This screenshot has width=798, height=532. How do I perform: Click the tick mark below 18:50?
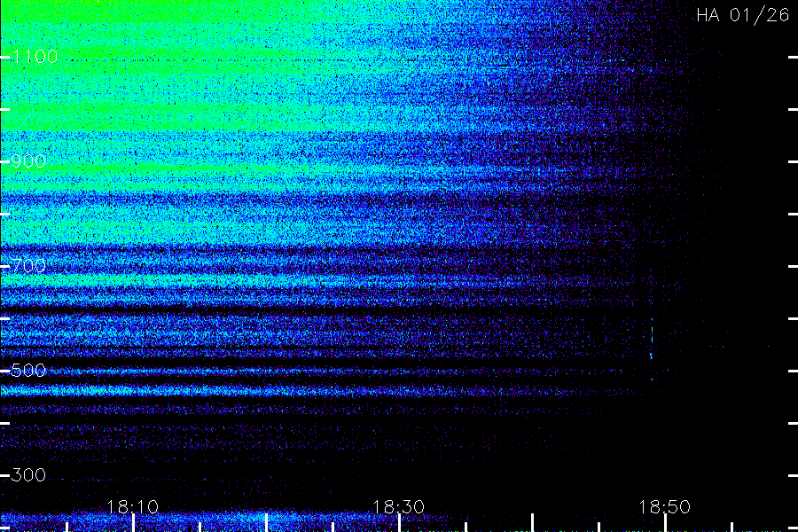click(665, 523)
